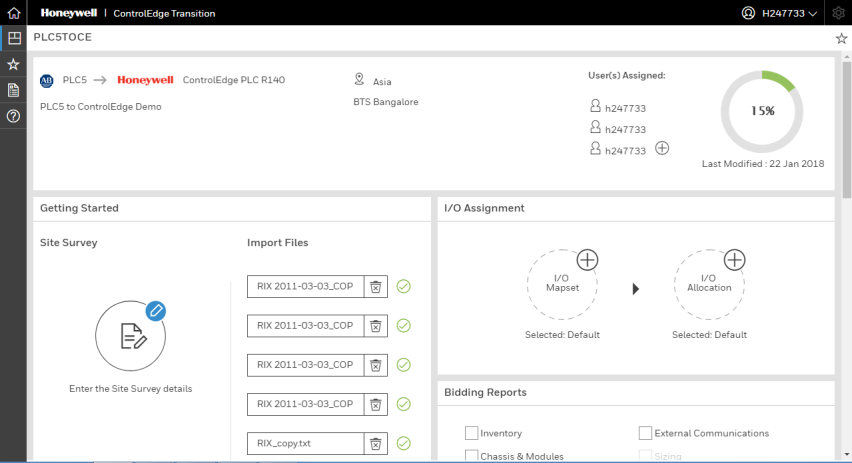852x463 pixels.
Task: Check the External Communications checkbox
Action: [645, 433]
